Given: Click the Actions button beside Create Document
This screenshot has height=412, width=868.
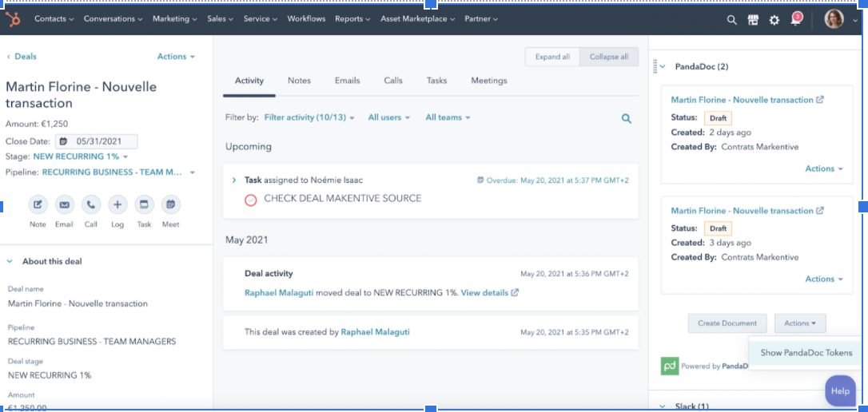Looking at the screenshot, I should pyautogui.click(x=800, y=323).
